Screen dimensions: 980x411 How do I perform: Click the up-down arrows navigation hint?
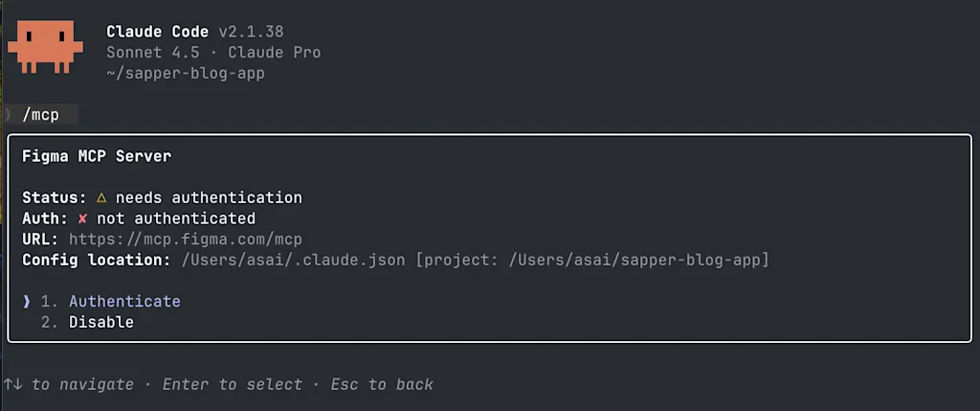[13, 384]
